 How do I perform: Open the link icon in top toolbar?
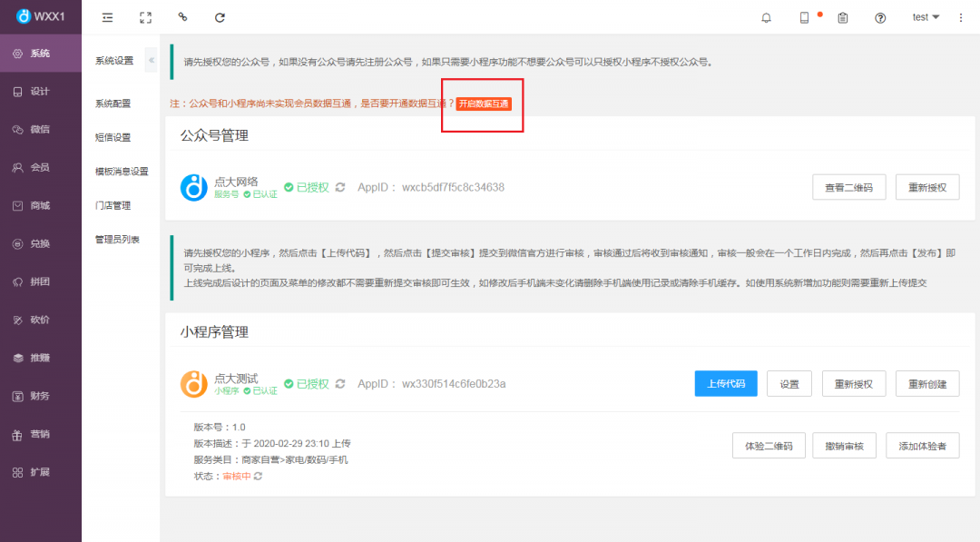[x=182, y=17]
